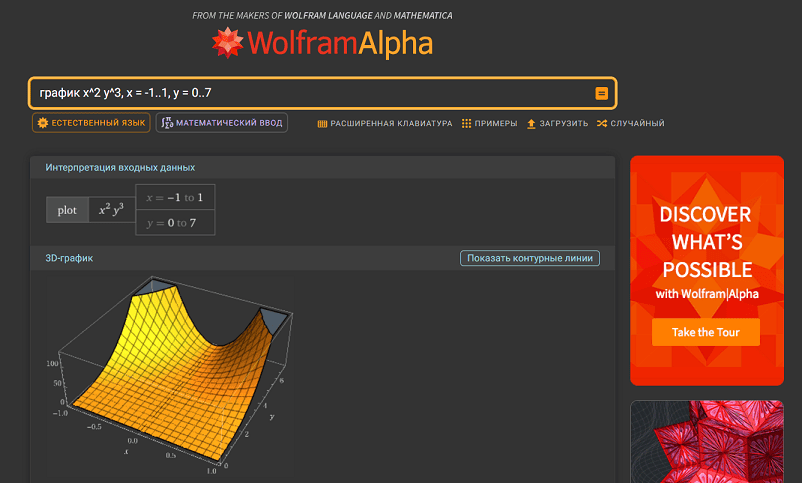Click the 'plot' cell in input interpretation
802x483 pixels.
(67, 210)
